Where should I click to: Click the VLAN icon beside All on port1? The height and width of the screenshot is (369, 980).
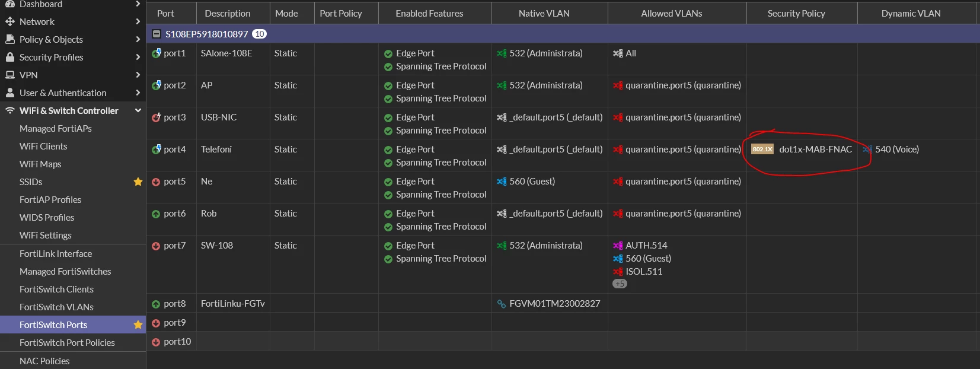[618, 53]
